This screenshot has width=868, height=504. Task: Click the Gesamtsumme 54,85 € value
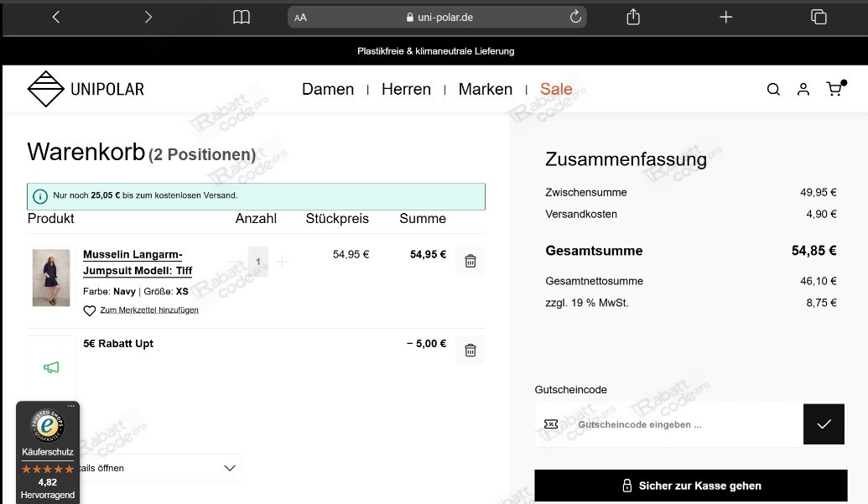(x=813, y=251)
